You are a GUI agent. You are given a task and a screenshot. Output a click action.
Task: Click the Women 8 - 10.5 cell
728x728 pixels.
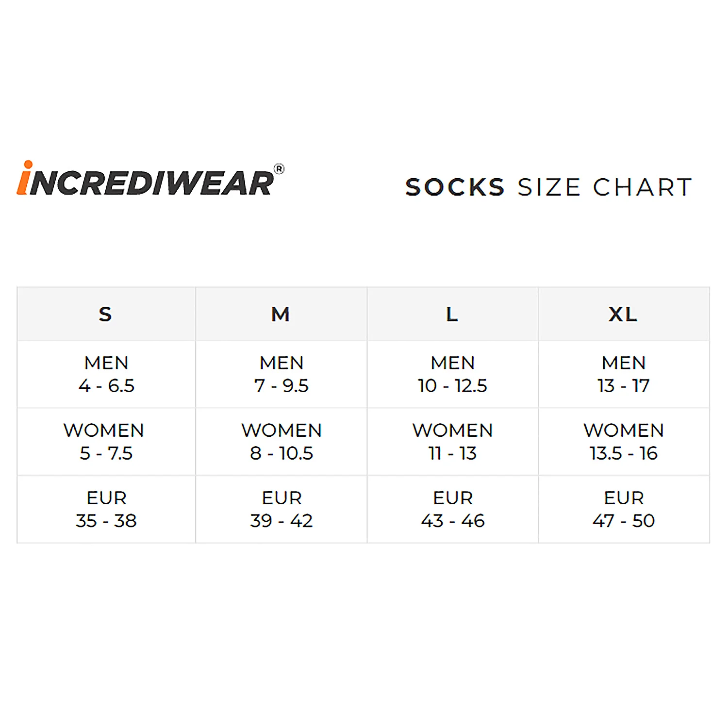click(x=281, y=442)
